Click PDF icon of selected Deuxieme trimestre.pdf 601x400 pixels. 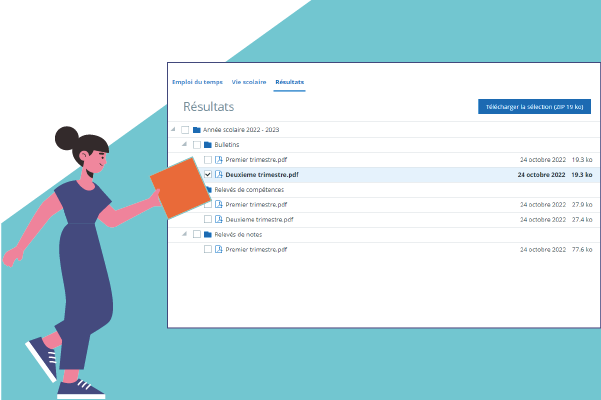219,175
